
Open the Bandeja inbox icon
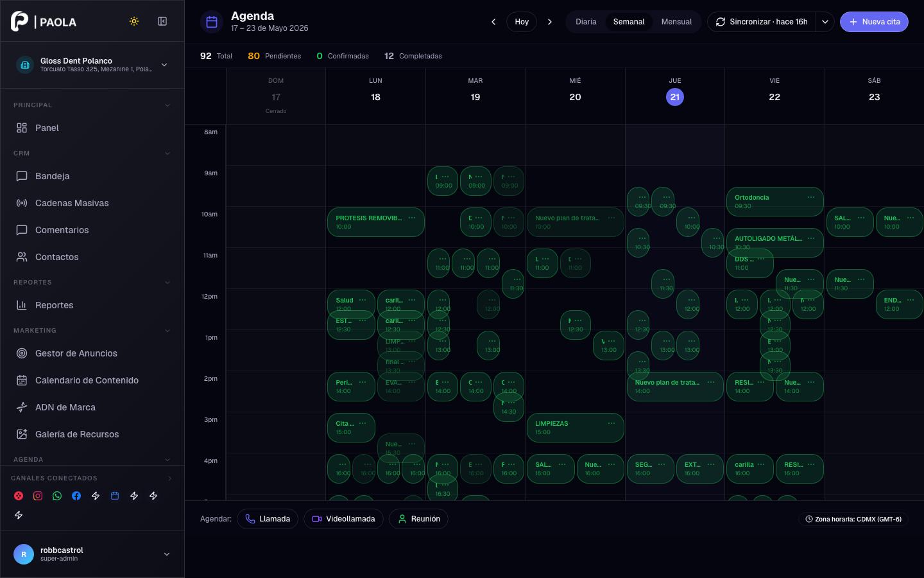click(x=22, y=176)
